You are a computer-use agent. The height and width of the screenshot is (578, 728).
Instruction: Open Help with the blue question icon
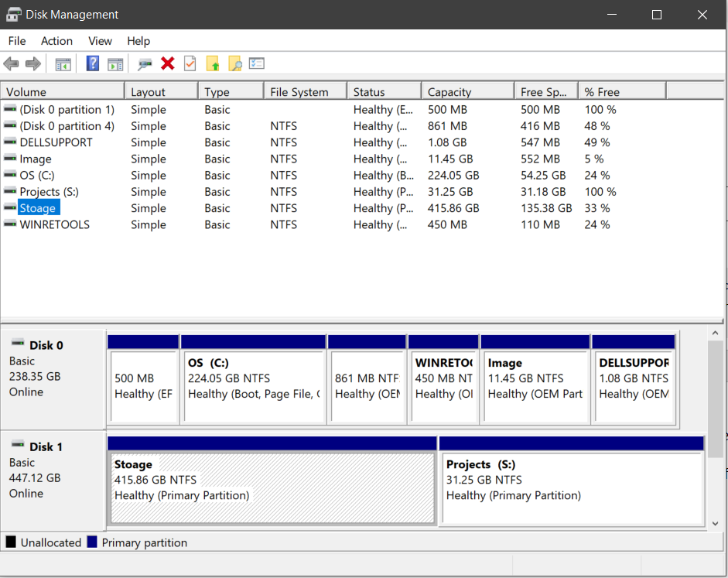(x=93, y=63)
